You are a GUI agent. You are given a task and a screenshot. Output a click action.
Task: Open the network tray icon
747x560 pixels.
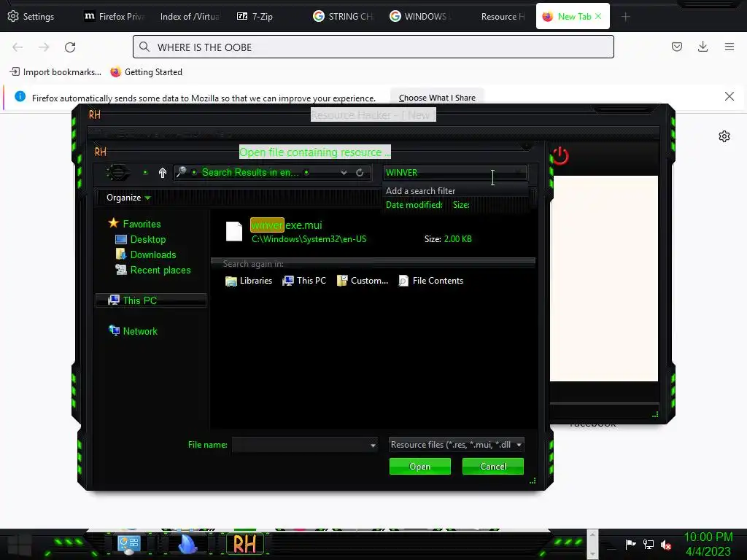coord(649,544)
